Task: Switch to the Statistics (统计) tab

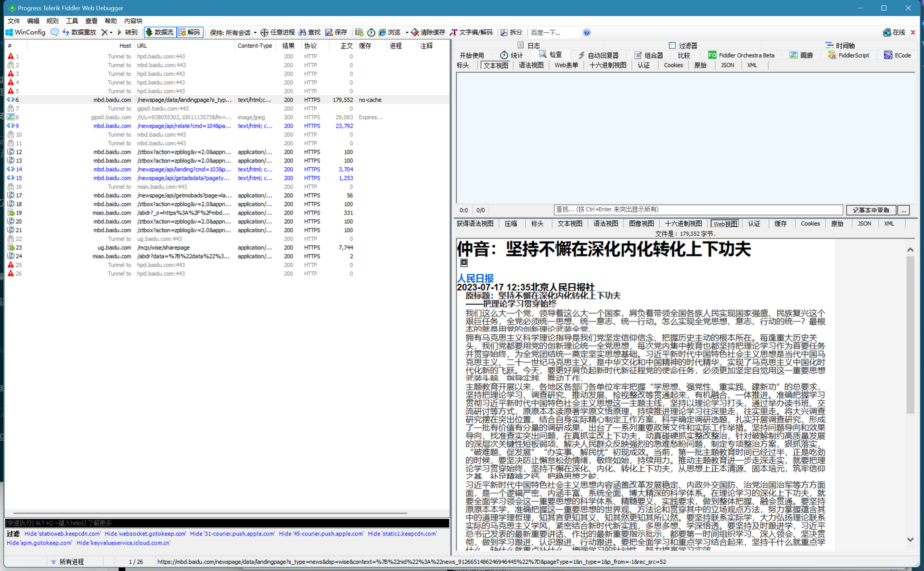Action: pos(512,55)
